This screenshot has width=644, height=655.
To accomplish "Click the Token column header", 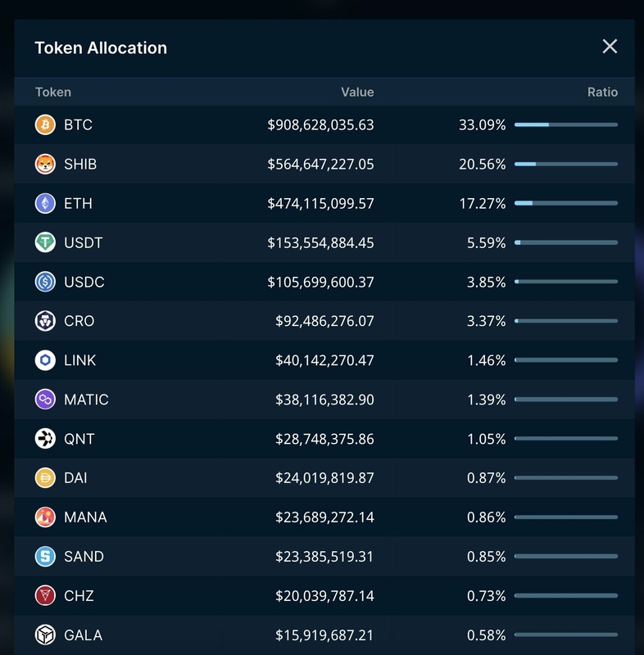I will coord(53,93).
